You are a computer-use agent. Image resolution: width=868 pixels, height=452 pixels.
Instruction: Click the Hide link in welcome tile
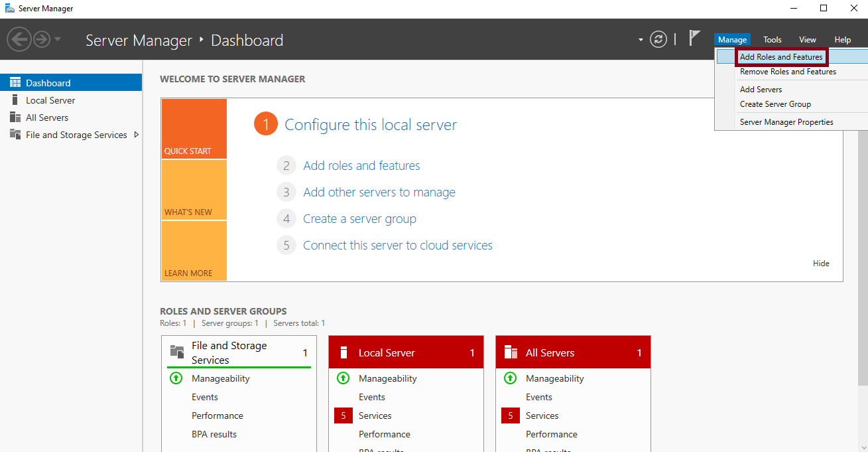point(821,264)
